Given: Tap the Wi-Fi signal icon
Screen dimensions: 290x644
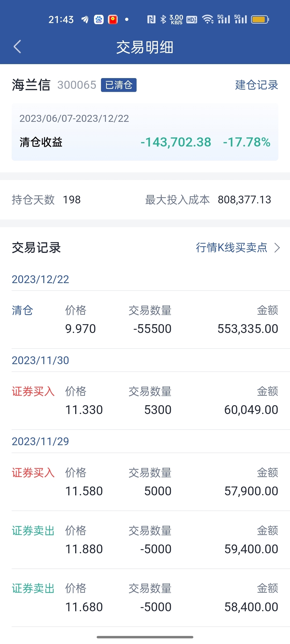Looking at the screenshot, I should (x=208, y=19).
